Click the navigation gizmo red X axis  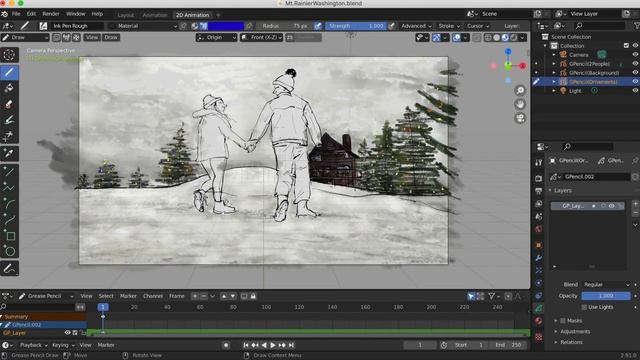[x=522, y=66]
